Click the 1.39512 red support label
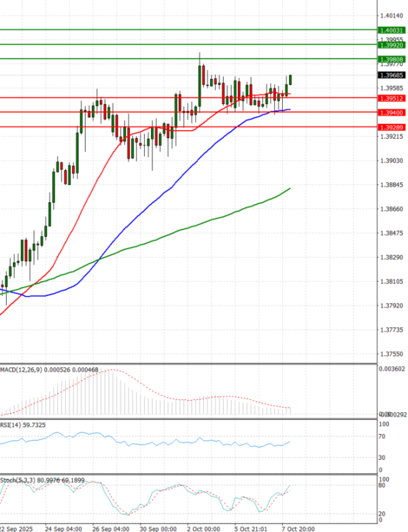 [x=392, y=98]
